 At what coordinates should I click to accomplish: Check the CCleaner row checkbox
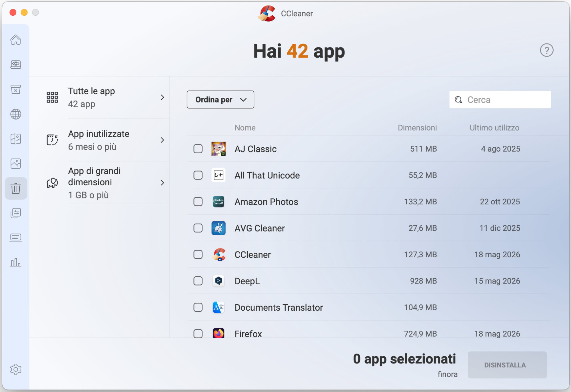click(x=198, y=254)
